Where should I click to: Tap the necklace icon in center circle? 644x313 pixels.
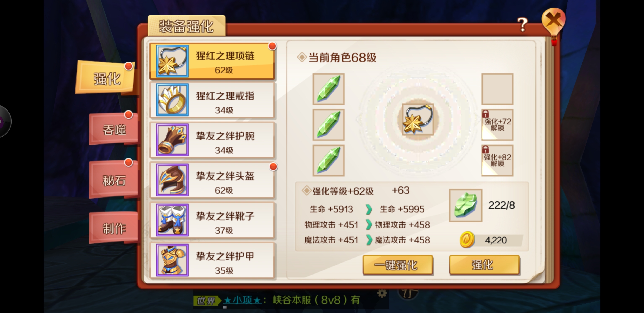click(x=418, y=120)
